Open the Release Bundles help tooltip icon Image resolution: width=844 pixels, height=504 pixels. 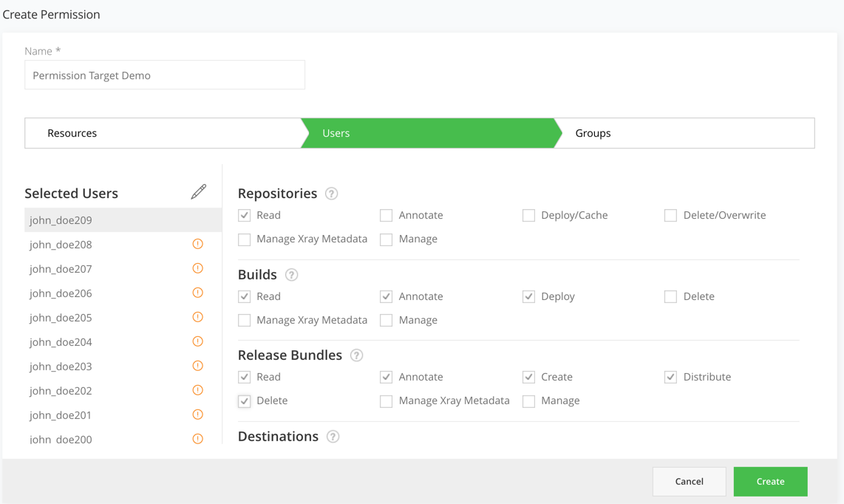click(x=356, y=355)
